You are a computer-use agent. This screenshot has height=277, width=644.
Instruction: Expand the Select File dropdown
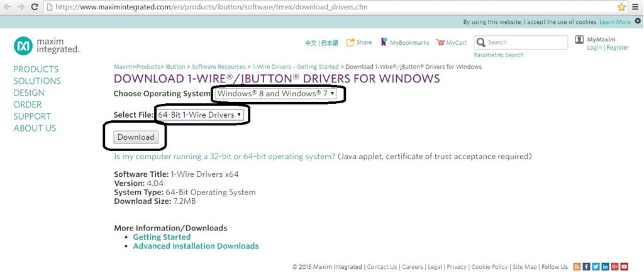point(200,115)
